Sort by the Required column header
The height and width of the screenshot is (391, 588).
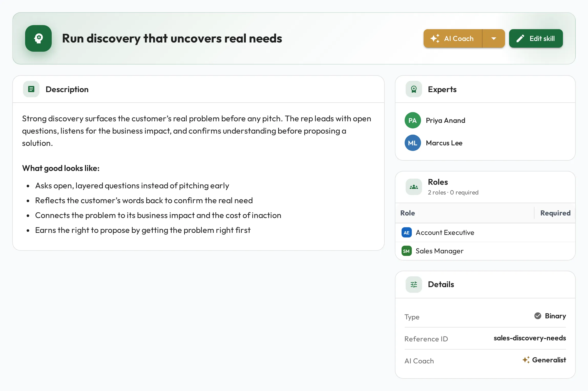[555, 213]
